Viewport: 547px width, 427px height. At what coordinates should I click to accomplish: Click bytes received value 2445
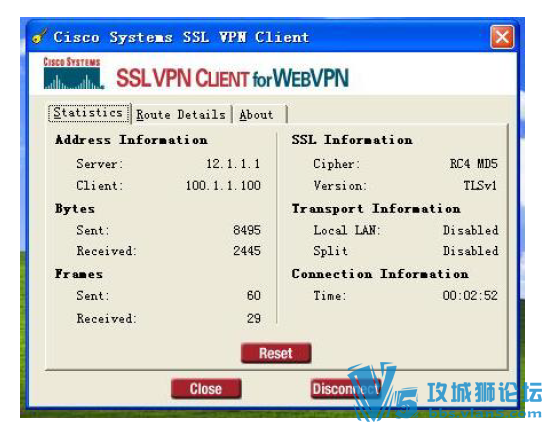pyautogui.click(x=247, y=250)
